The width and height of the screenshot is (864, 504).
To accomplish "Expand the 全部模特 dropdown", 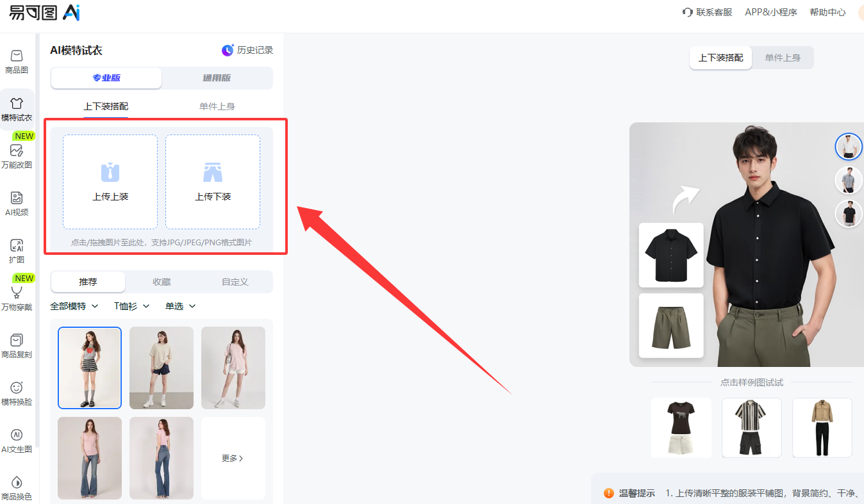I will [74, 306].
